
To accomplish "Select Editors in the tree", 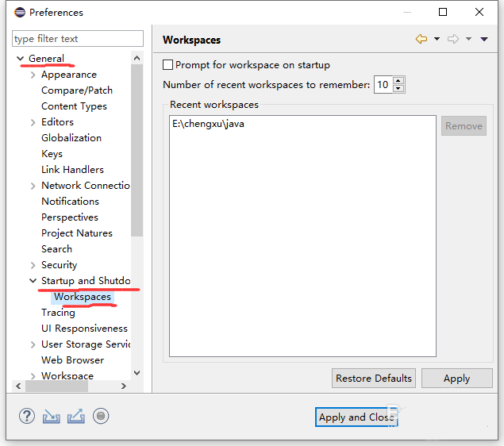I will [x=57, y=122].
